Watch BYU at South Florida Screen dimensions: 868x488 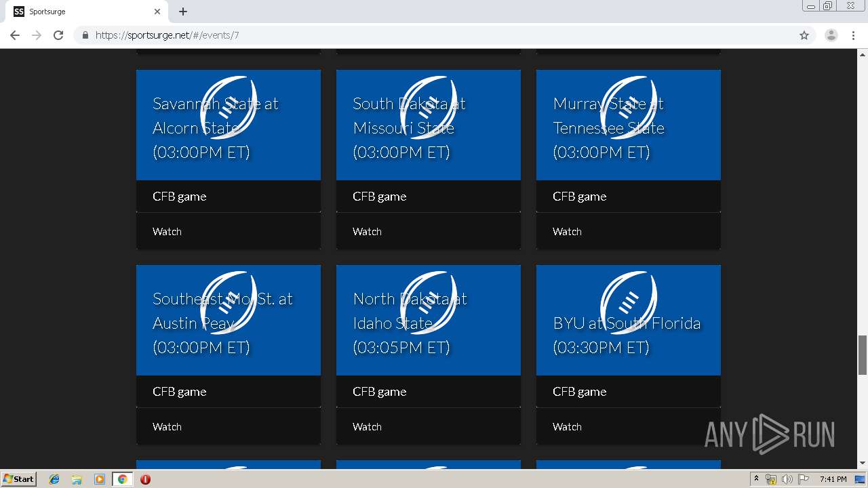(x=567, y=427)
